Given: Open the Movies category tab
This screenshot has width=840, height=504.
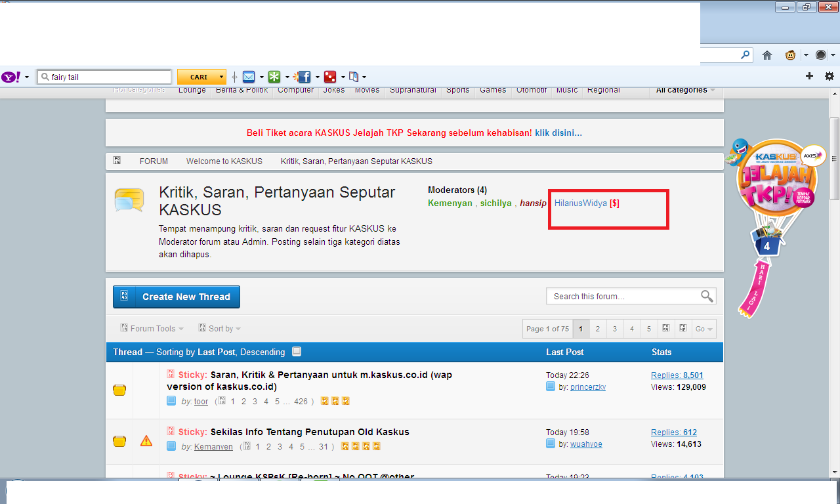Looking at the screenshot, I should [x=367, y=90].
